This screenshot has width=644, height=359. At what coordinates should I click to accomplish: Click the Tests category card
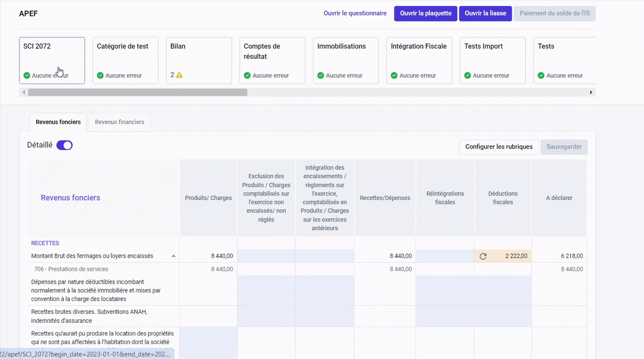(x=565, y=60)
